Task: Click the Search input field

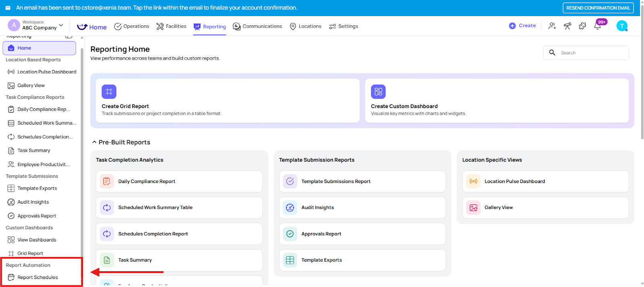Action: [x=592, y=53]
